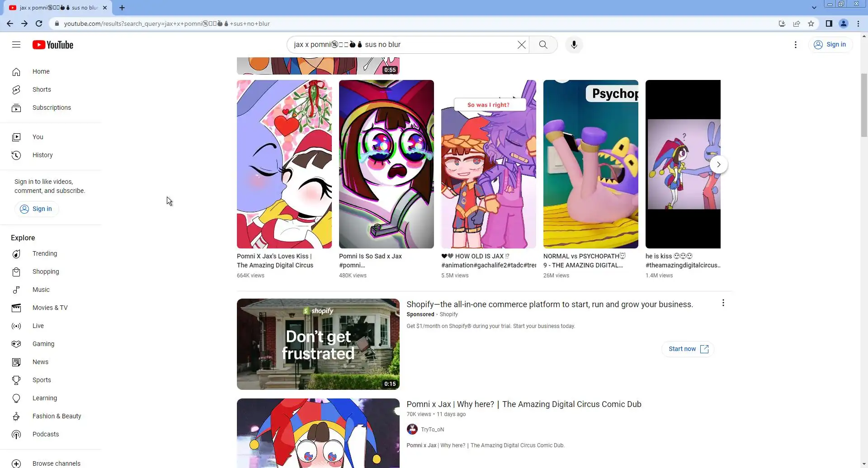Image resolution: width=868 pixels, height=468 pixels.
Task: Start voice search with the microphone icon
Action: pos(574,45)
